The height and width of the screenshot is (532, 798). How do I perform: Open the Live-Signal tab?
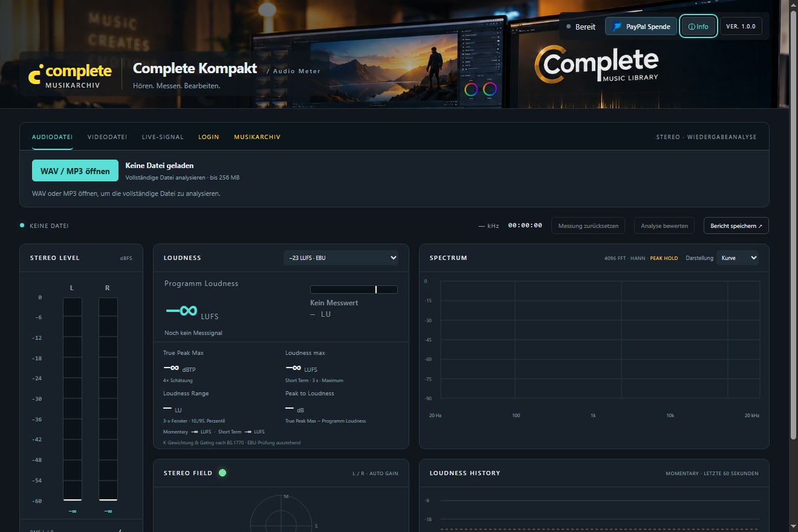click(163, 137)
